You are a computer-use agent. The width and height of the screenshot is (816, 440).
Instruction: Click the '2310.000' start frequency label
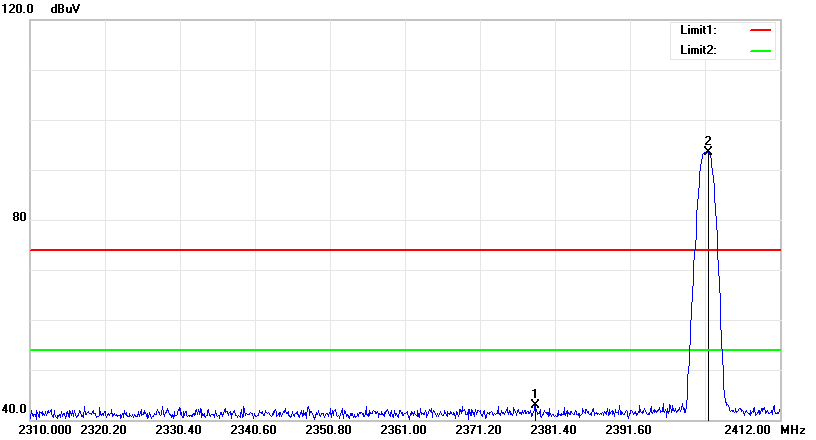45,430
